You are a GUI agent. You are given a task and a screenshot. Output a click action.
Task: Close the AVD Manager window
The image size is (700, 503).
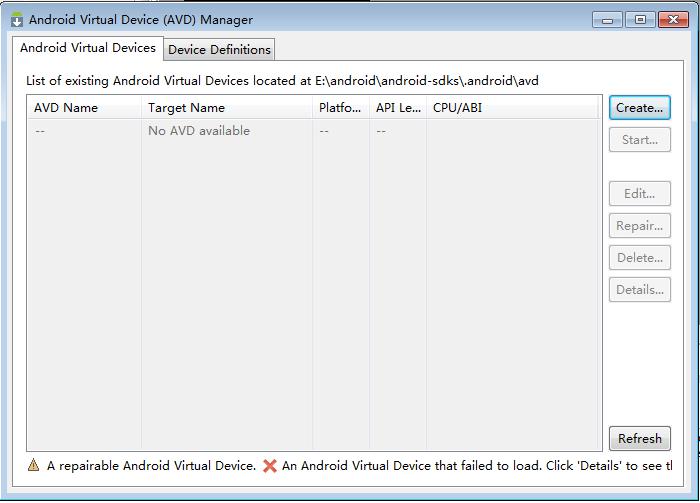coord(673,20)
